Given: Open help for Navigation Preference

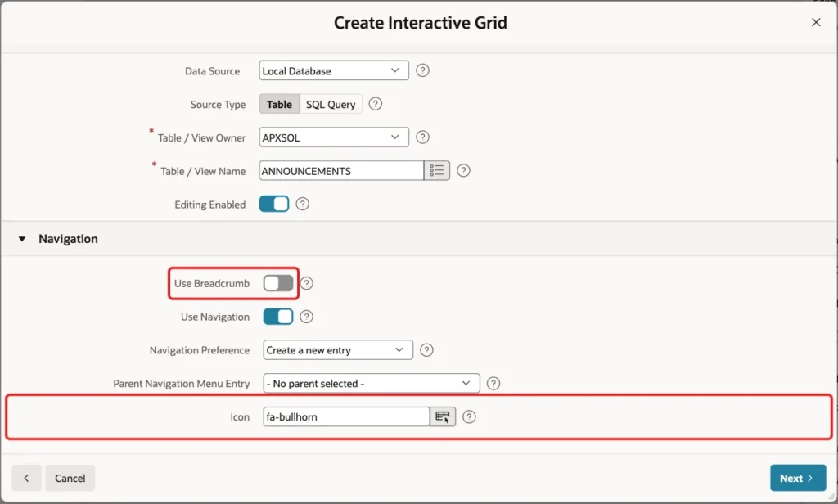Looking at the screenshot, I should (426, 350).
